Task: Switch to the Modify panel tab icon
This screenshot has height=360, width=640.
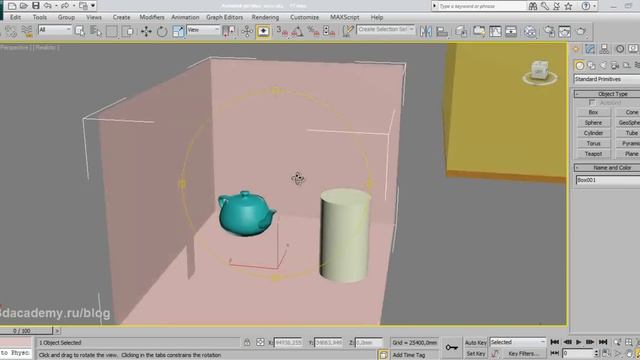Action: [590, 49]
